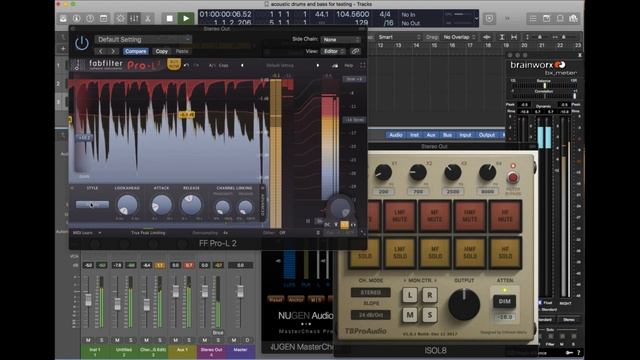
Task: Open Editors with the scissors icon
Action: pyautogui.click(x=148, y=18)
